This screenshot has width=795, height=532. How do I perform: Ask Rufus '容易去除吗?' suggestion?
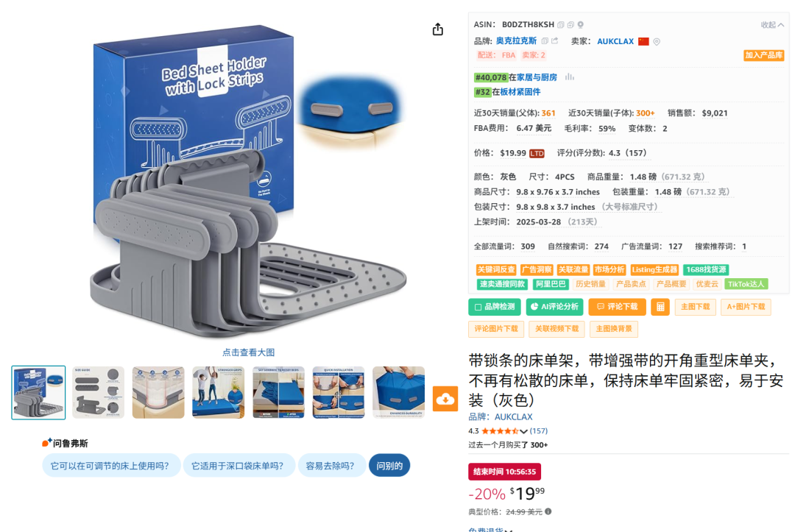coord(330,466)
